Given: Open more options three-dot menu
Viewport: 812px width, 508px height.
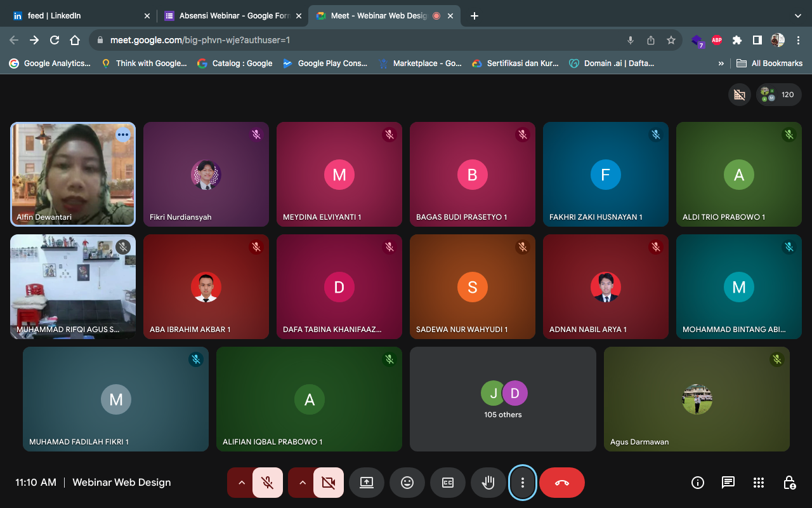Looking at the screenshot, I should (523, 483).
